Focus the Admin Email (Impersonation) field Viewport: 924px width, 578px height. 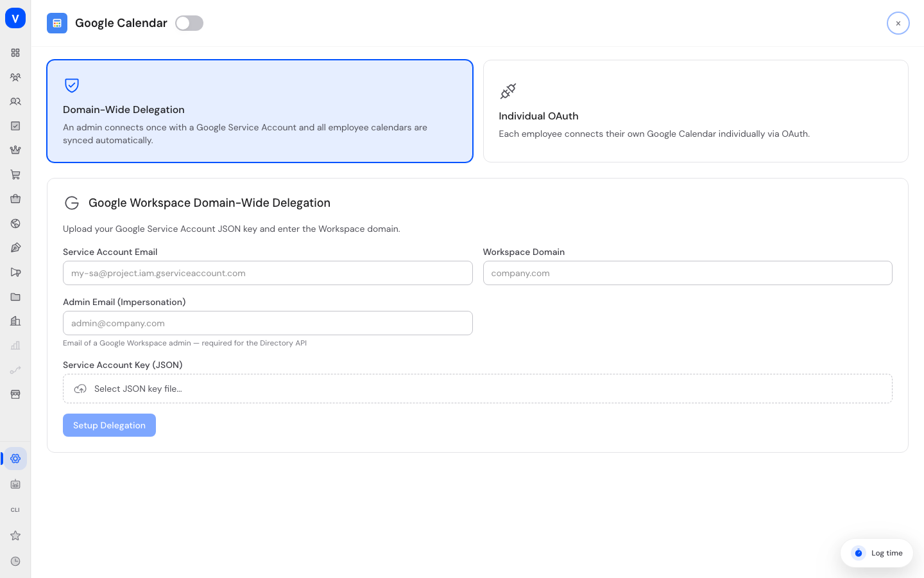tap(268, 323)
